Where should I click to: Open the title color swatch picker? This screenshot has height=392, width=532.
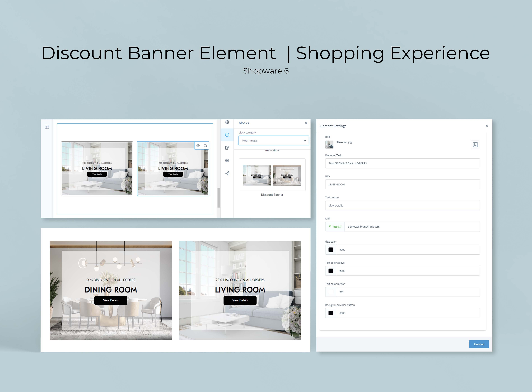pos(331,250)
